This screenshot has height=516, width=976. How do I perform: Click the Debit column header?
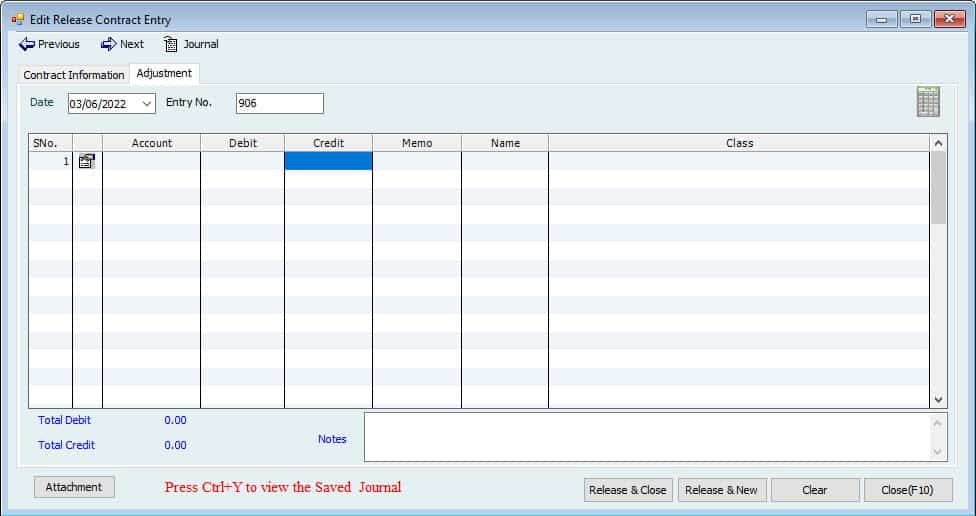point(243,143)
